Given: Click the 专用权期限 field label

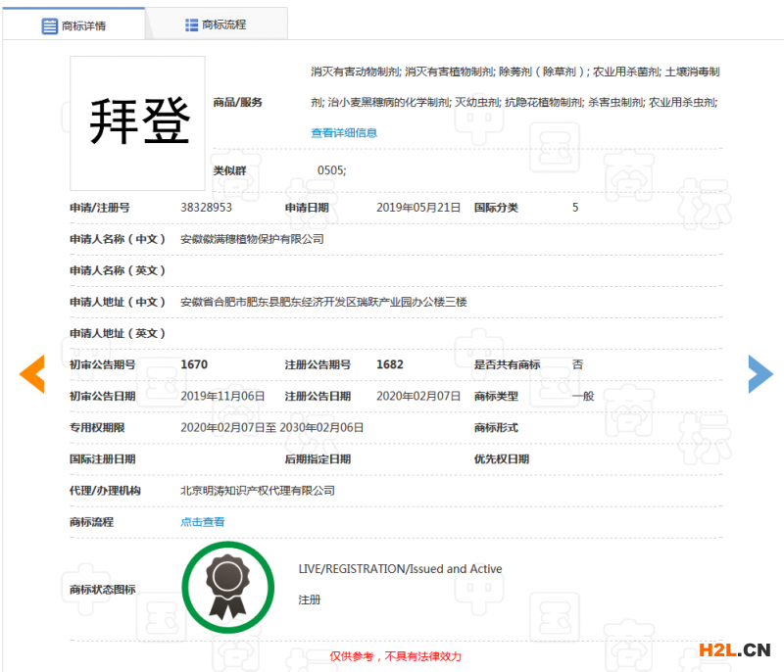Looking at the screenshot, I should pos(97,428).
